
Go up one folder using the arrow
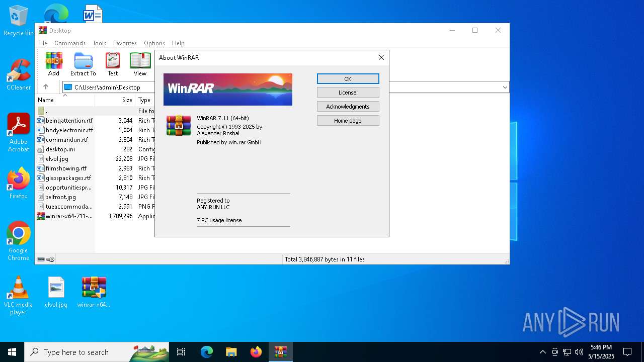pos(46,87)
